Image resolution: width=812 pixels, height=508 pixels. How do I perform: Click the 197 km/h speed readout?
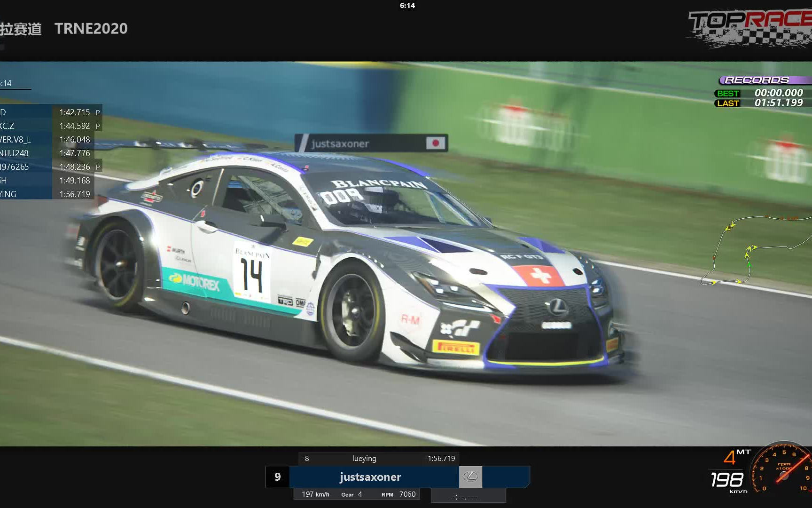pyautogui.click(x=315, y=494)
